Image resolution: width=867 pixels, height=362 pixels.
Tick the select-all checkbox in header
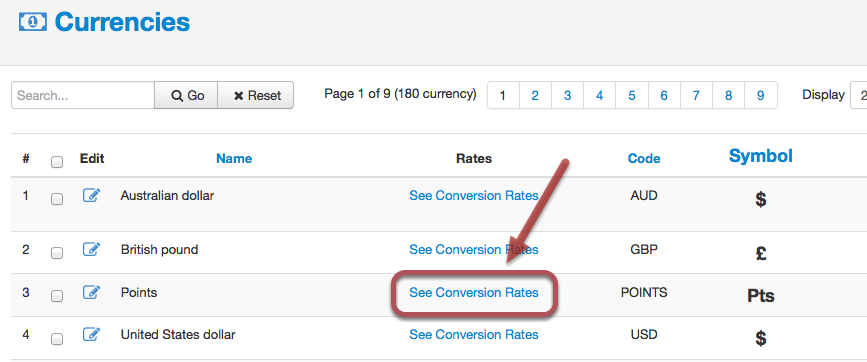56,162
